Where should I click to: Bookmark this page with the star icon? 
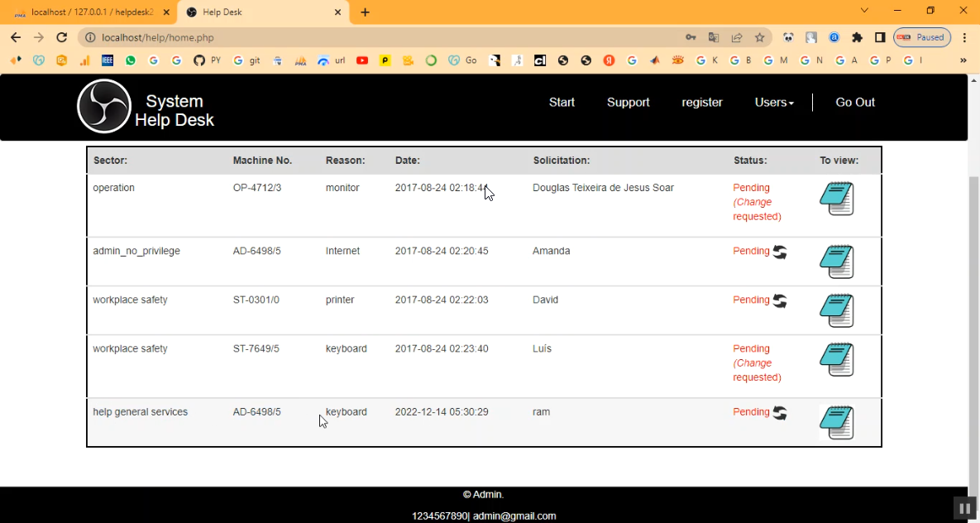pos(759,37)
